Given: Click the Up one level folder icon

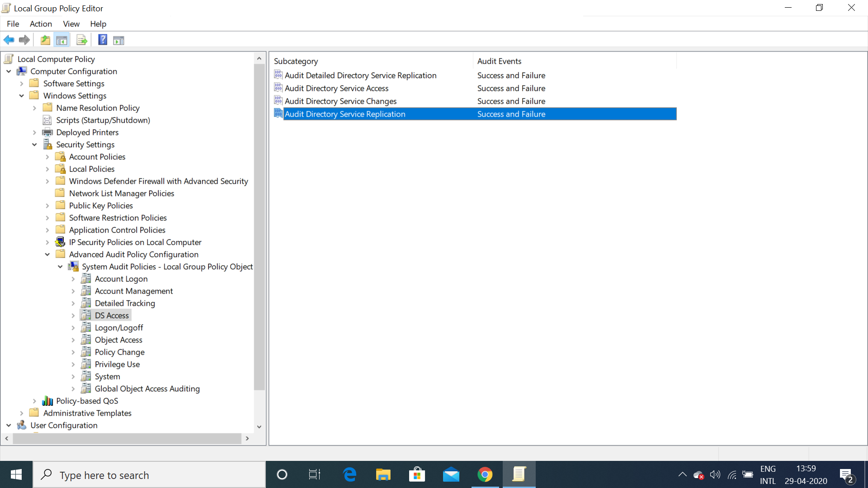Looking at the screenshot, I should click(x=45, y=40).
